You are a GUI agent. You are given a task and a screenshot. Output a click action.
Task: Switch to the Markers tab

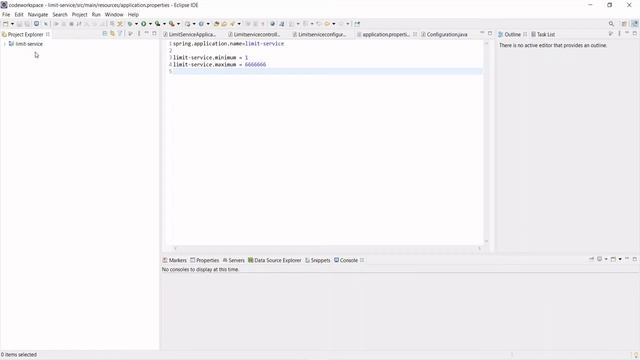(x=174, y=260)
